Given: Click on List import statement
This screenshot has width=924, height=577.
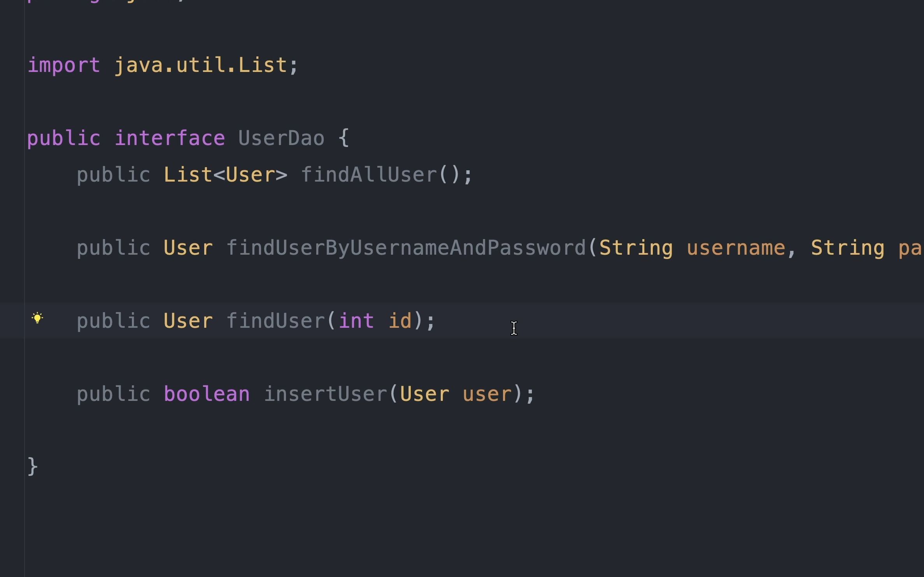Looking at the screenshot, I should click(163, 65).
